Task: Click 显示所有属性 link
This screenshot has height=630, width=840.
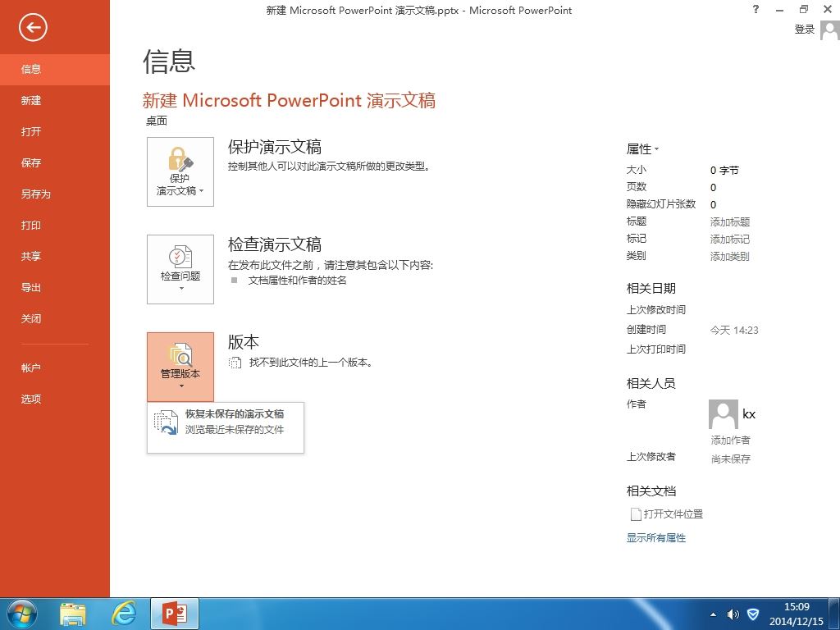Action: click(656, 538)
